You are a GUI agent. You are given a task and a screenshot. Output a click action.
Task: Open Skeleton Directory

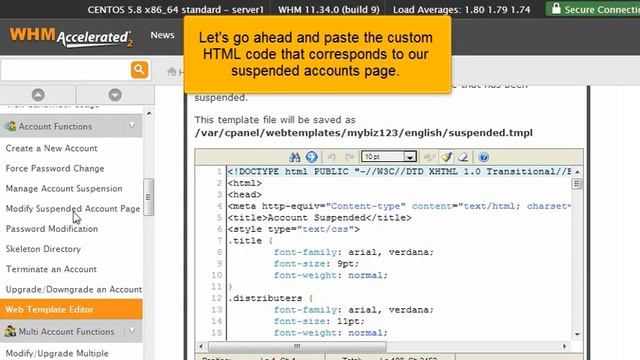coord(43,249)
